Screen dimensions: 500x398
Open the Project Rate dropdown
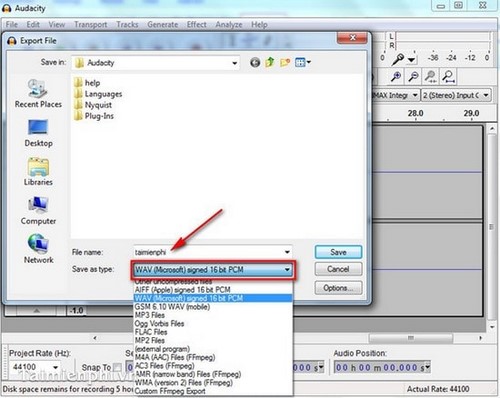click(55, 367)
